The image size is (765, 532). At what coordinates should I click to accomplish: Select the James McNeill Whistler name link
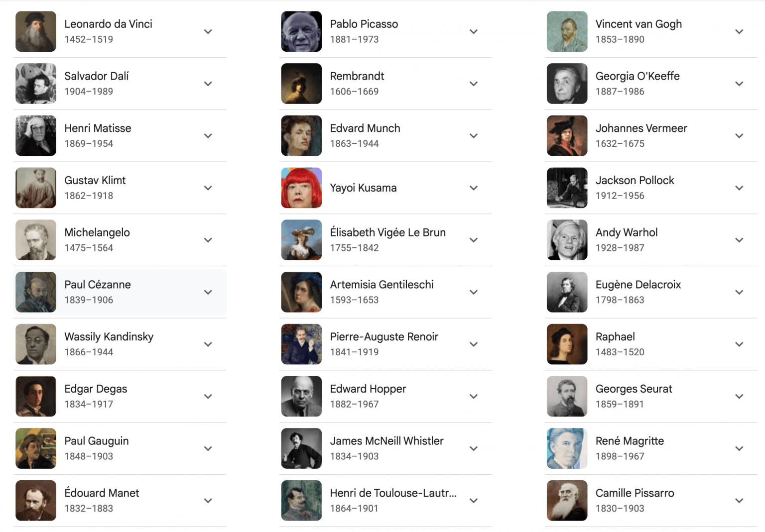[386, 441]
